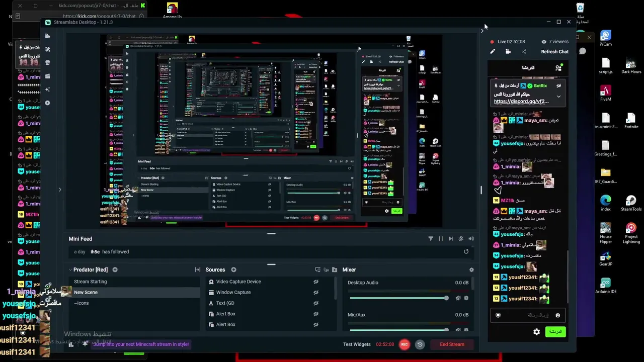Click the Refresh Chat button
Viewport: 644px width, 362px height.
tap(555, 52)
